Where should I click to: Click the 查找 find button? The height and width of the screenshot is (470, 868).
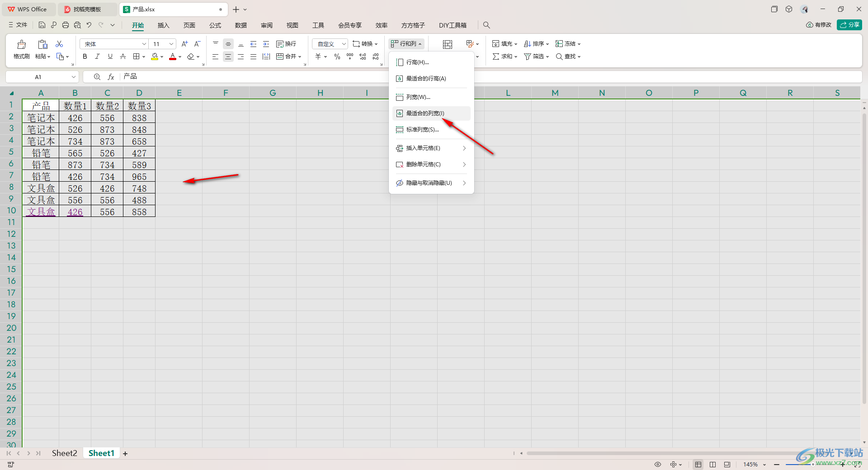coord(568,56)
